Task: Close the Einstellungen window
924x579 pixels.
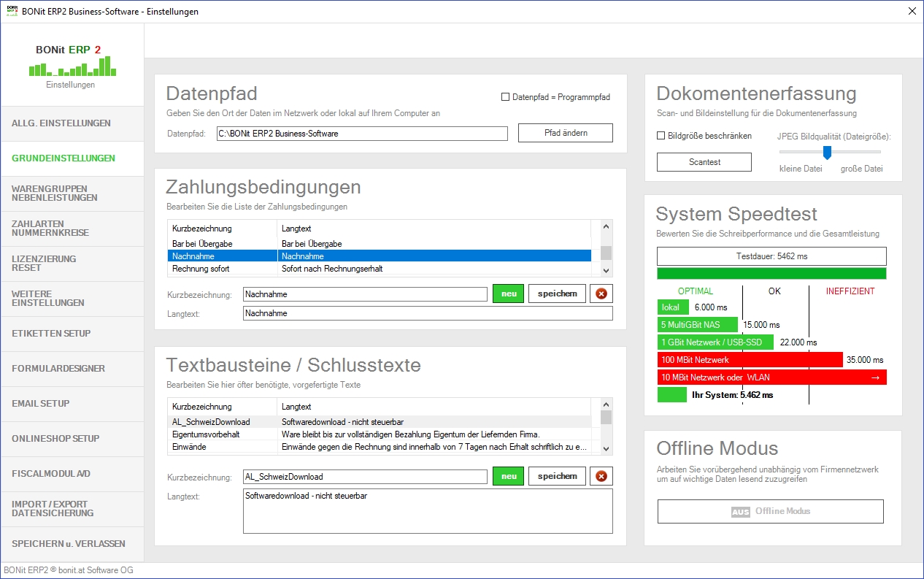Action: 912,11
